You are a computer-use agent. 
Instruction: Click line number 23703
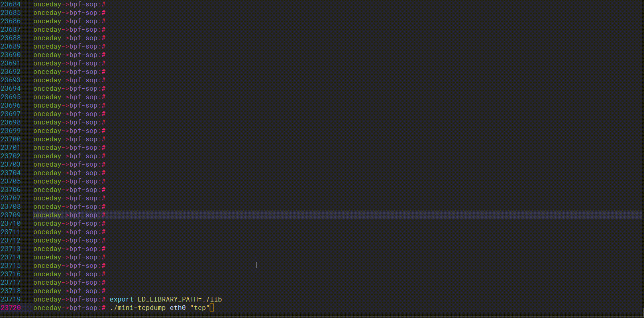[x=11, y=165]
